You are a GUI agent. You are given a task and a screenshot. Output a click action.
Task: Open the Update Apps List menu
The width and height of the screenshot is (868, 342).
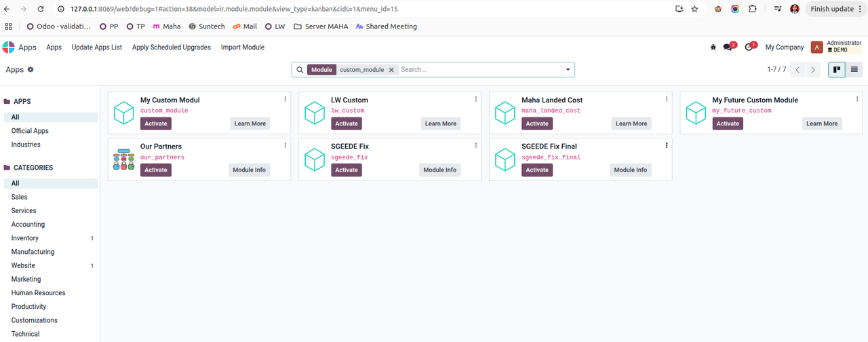[x=97, y=47]
